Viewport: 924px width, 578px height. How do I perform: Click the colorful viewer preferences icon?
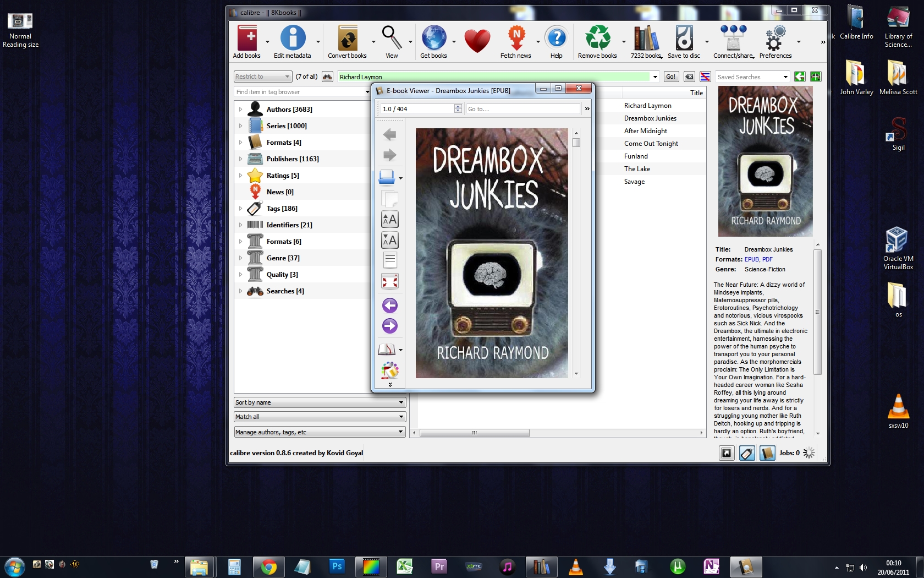[x=389, y=370]
